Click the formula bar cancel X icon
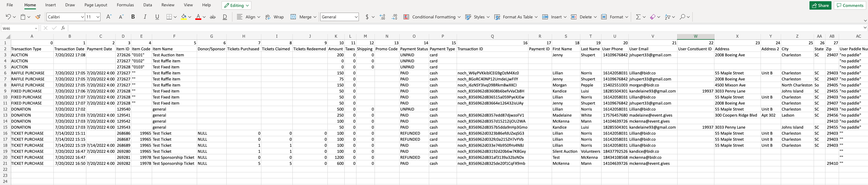 46,28
